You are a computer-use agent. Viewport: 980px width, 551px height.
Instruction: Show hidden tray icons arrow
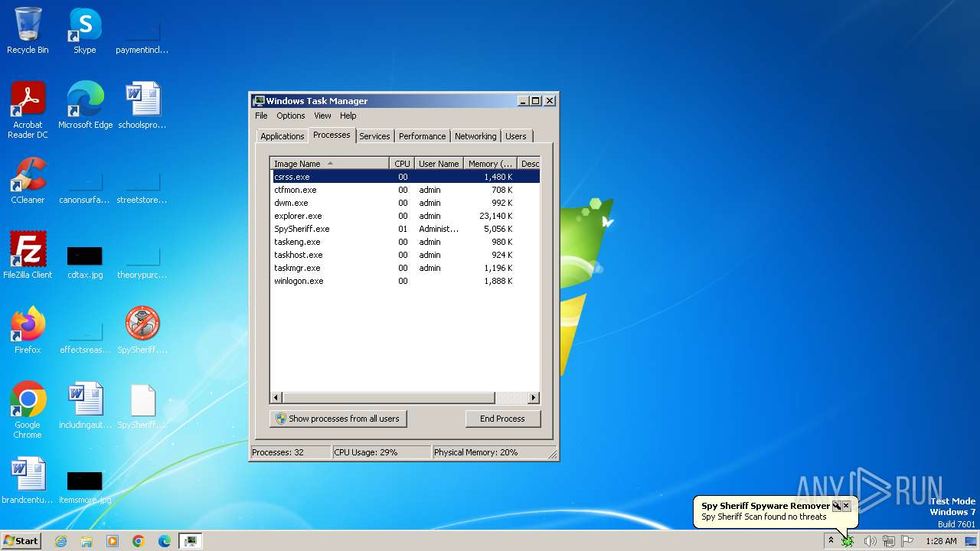[831, 541]
